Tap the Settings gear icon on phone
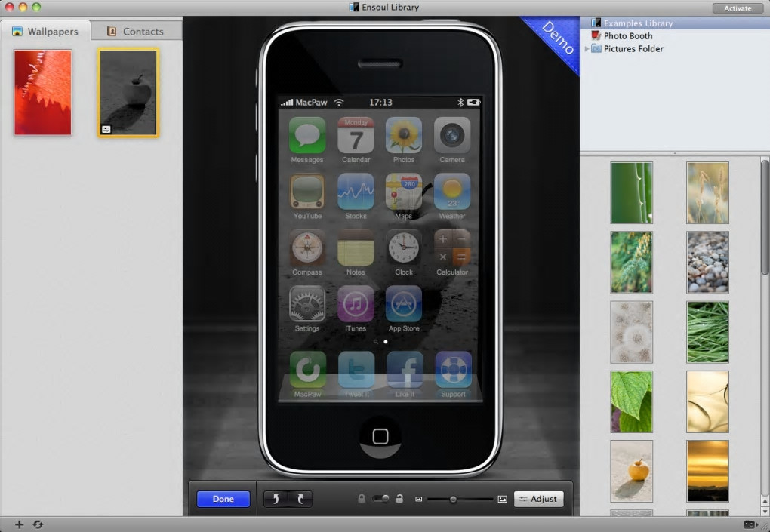The width and height of the screenshot is (770, 532). (x=307, y=304)
